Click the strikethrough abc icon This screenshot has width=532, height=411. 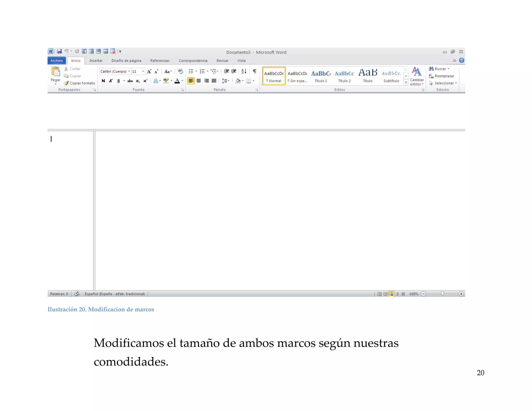[x=130, y=81]
